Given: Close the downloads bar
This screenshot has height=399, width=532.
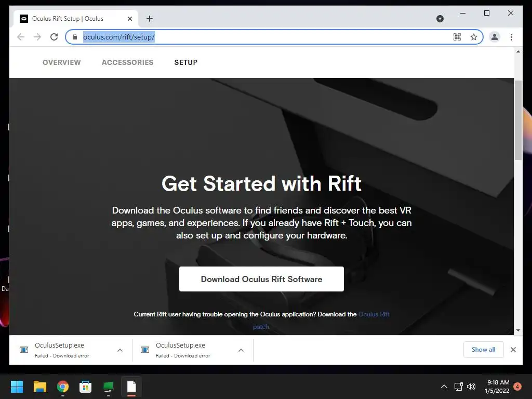Looking at the screenshot, I should coord(513,350).
